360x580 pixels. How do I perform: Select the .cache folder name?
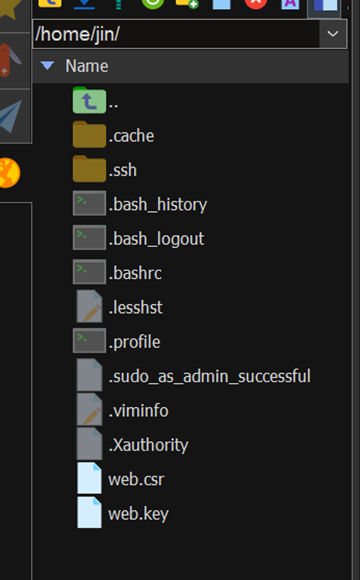tap(131, 136)
